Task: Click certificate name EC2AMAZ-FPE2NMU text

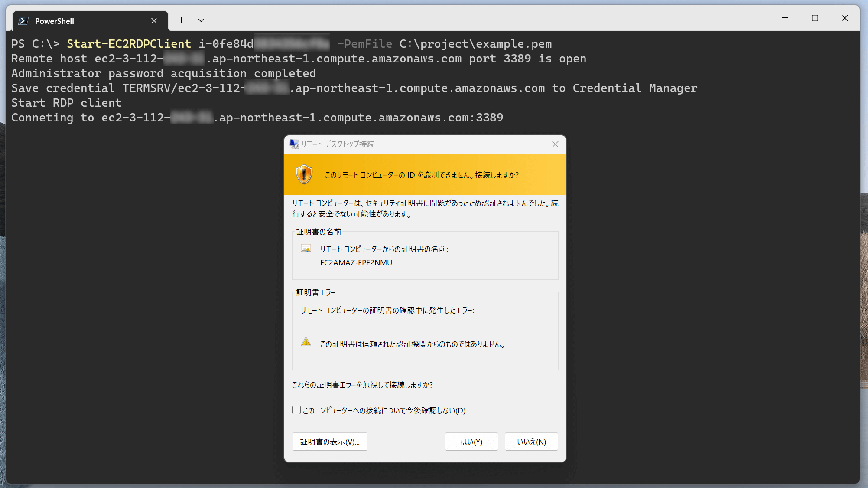Action: 356,263
